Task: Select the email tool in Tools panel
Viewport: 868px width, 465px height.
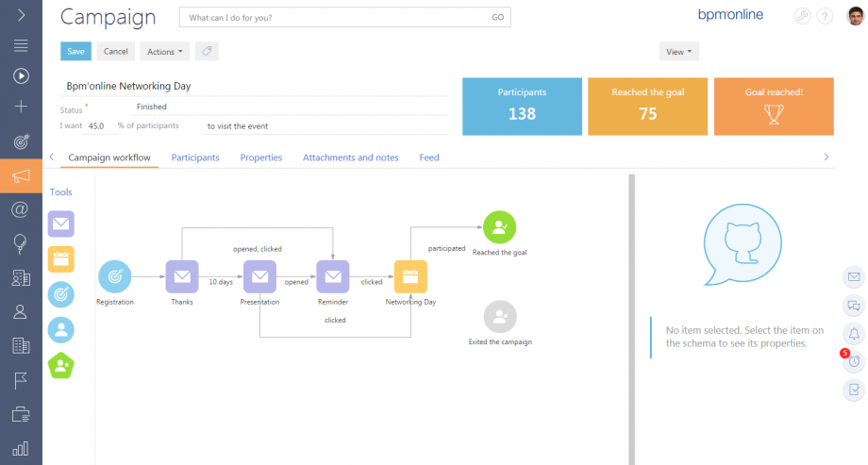Action: 61,224
